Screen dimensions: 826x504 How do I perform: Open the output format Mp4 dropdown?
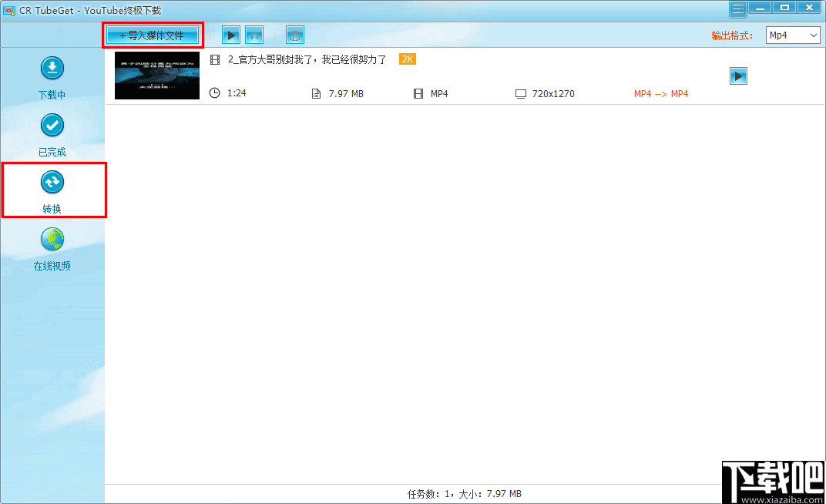(x=793, y=35)
